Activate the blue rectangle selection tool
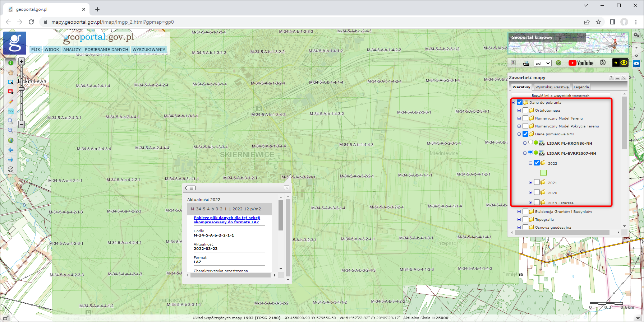 click(x=11, y=82)
